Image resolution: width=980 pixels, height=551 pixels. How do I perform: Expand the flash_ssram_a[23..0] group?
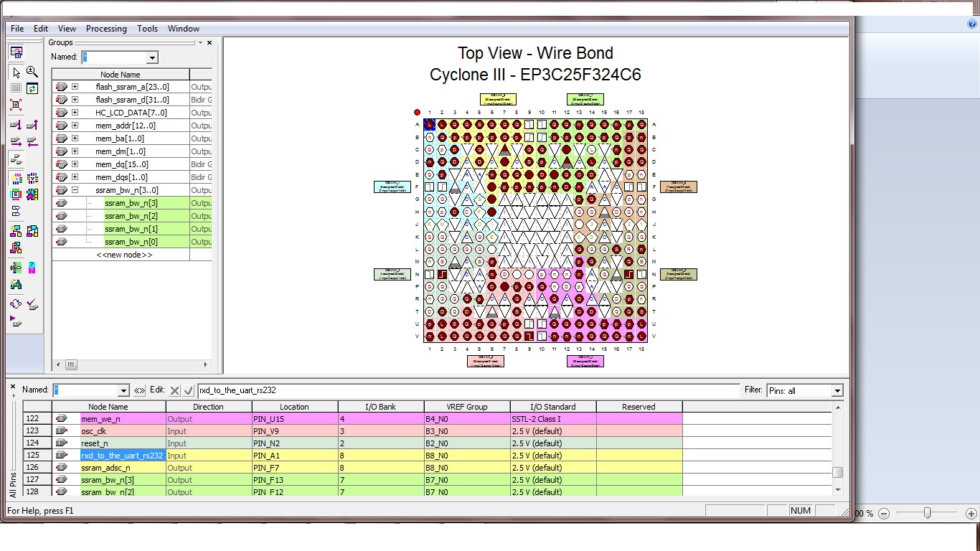(x=75, y=87)
